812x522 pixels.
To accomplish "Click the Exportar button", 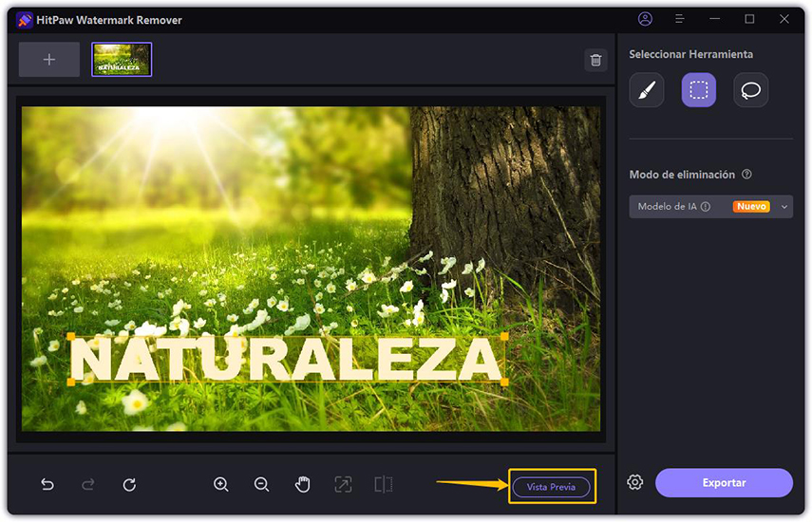I will pyautogui.click(x=724, y=483).
